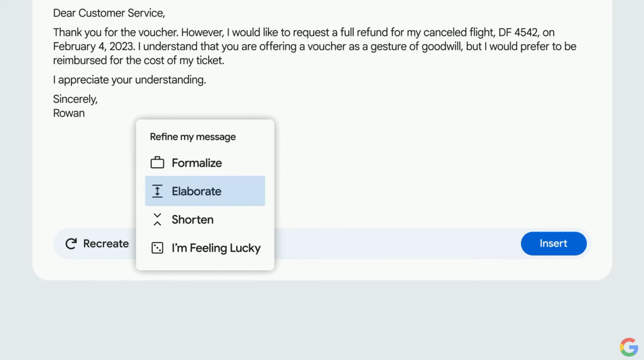Click the "Refine my message" heading
The image size is (644, 360).
[x=193, y=137]
